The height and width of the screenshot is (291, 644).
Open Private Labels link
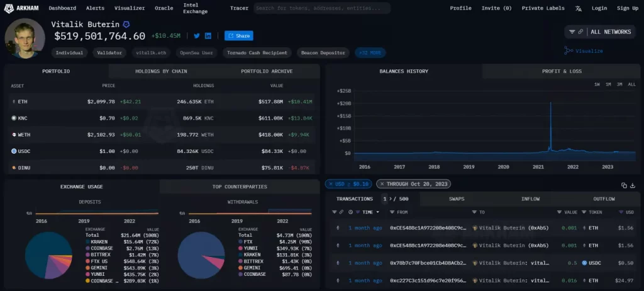(x=543, y=8)
